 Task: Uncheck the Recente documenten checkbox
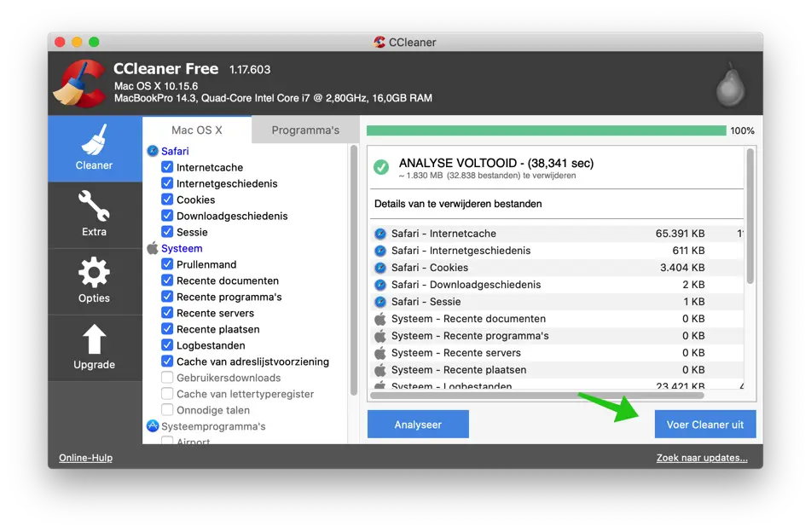(x=167, y=280)
